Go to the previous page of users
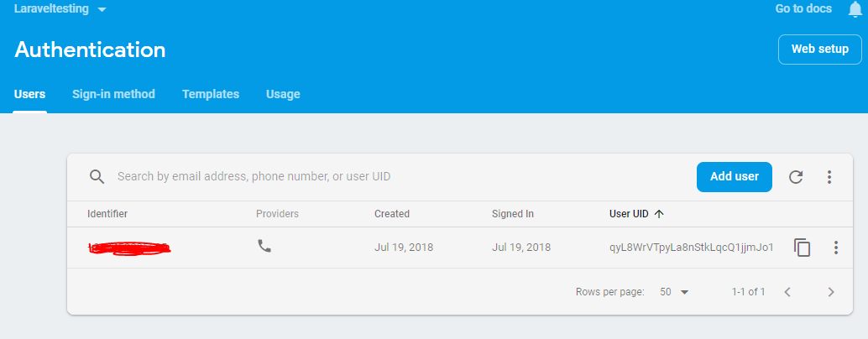 point(787,292)
